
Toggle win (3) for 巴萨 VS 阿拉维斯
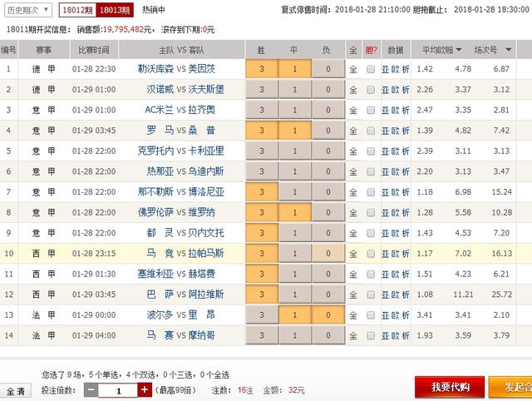click(x=262, y=295)
